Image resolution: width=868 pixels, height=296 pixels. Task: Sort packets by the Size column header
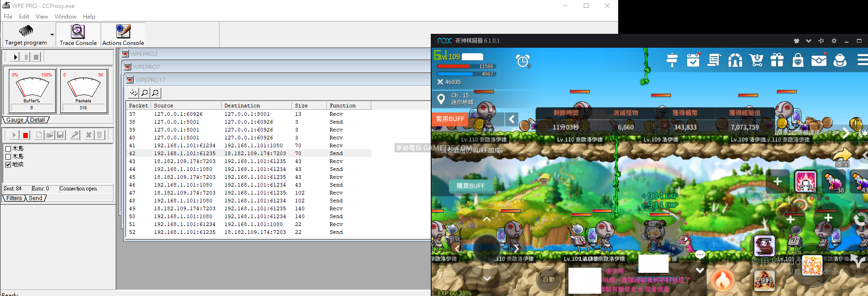[x=309, y=106]
